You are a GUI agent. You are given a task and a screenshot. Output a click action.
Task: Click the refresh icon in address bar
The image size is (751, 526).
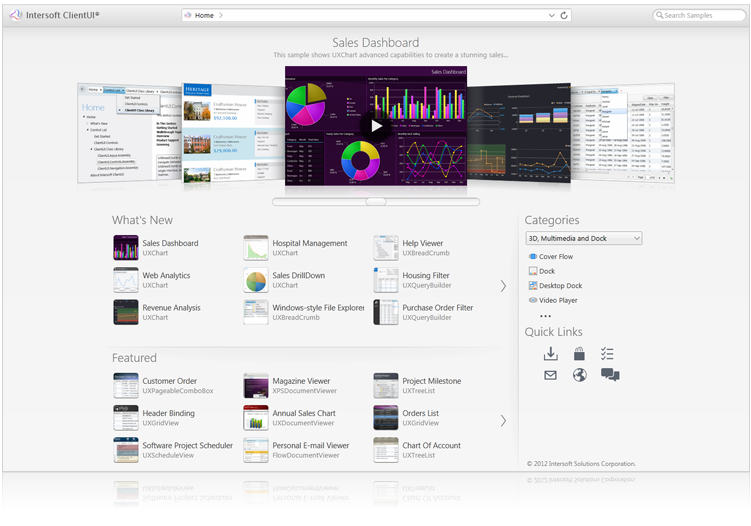pyautogui.click(x=564, y=15)
